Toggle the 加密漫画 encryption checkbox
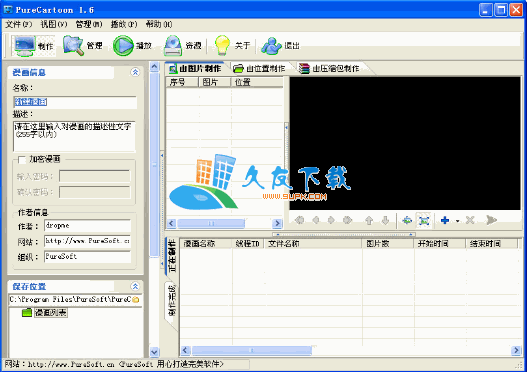 click(x=22, y=159)
